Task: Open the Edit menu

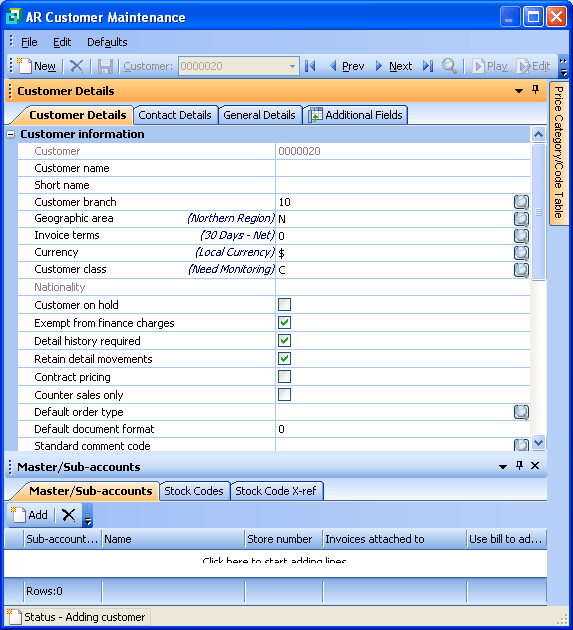Action: tap(62, 42)
